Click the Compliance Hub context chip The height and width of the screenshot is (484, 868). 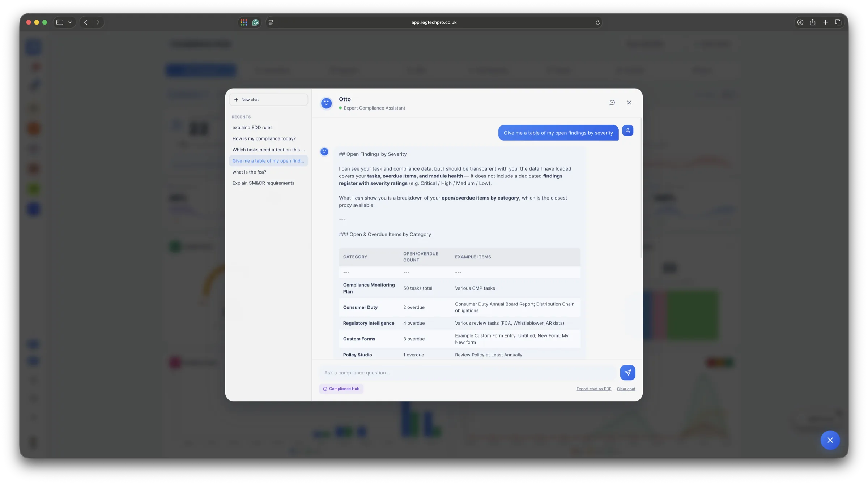click(341, 389)
